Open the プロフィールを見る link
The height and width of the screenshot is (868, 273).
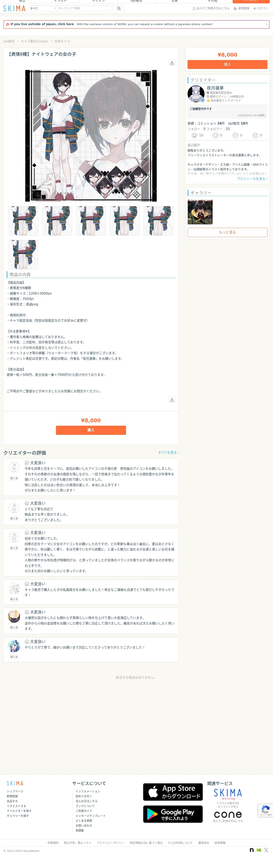click(252, 179)
